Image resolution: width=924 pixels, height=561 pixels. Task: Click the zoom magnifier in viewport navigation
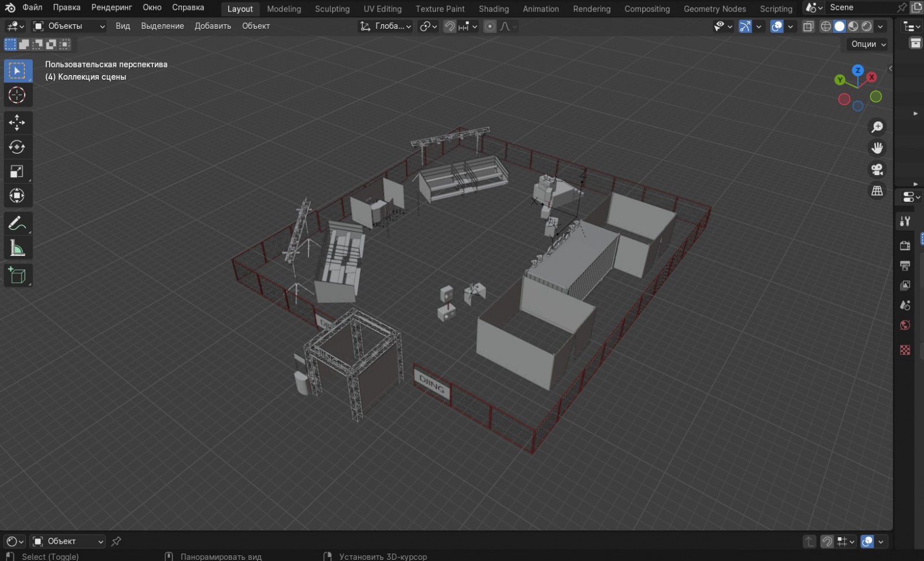[877, 127]
